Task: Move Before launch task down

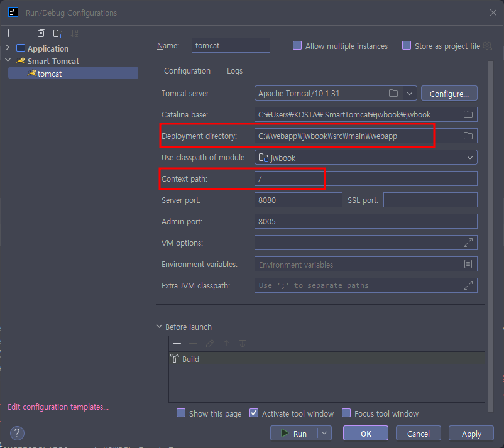Action: 243,344
